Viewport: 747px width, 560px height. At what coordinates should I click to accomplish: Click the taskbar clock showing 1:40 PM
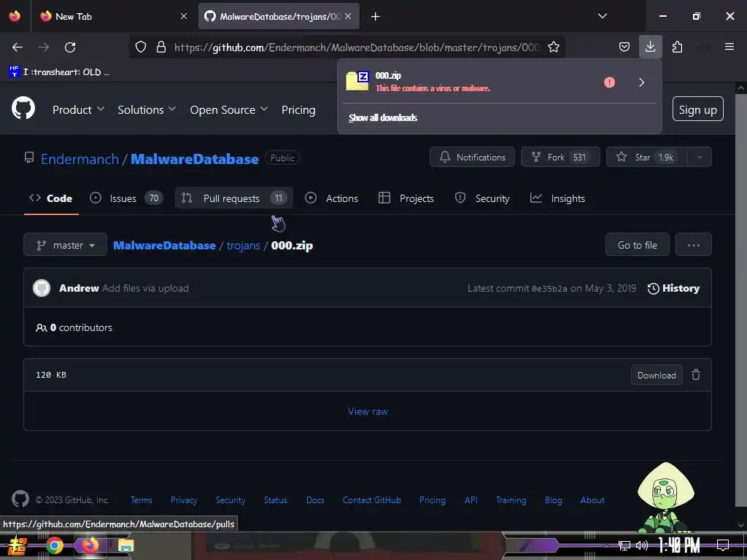[679, 545]
